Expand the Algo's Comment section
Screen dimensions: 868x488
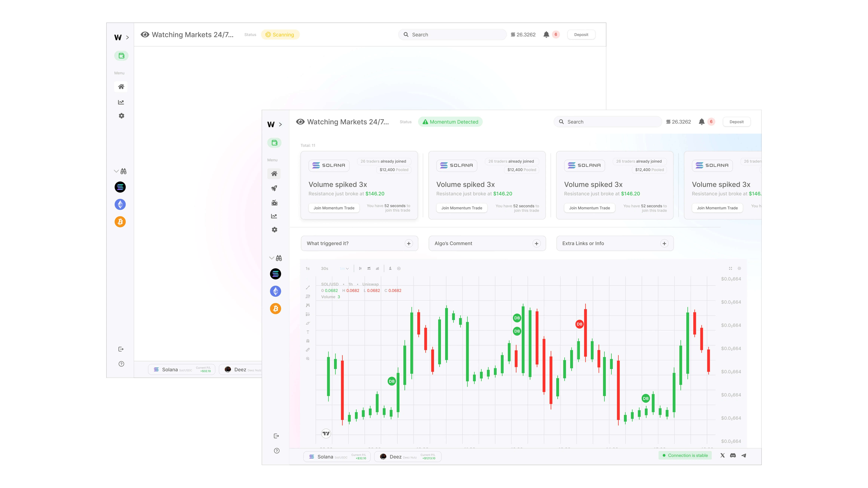(536, 243)
